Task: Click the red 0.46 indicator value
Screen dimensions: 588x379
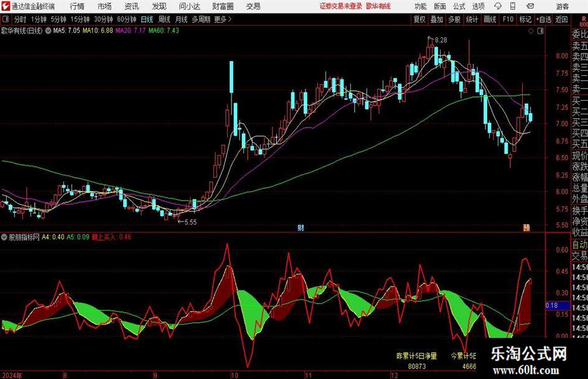Action: [x=125, y=237]
